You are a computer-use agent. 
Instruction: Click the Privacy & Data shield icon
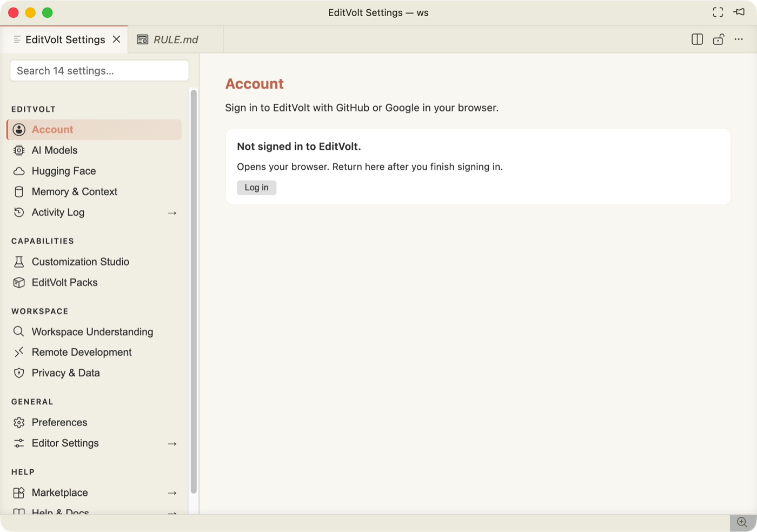(19, 373)
